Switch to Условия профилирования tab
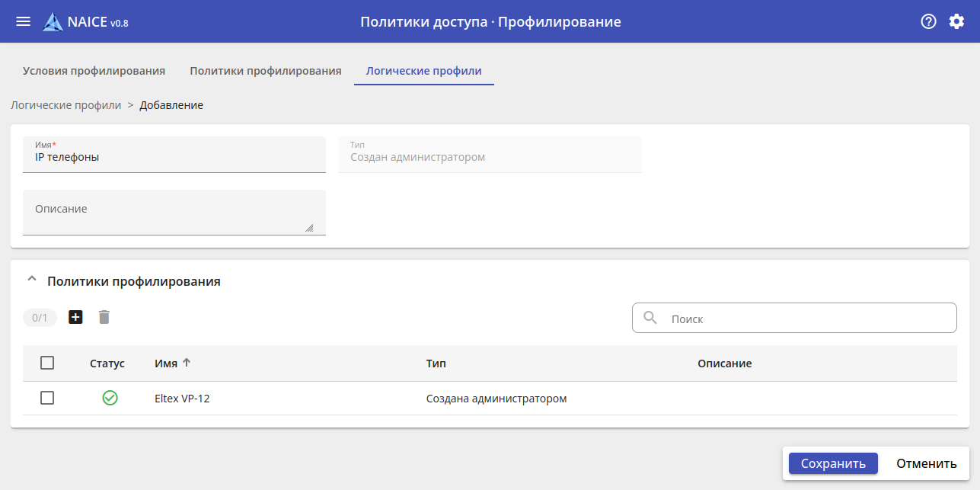Image resolution: width=980 pixels, height=490 pixels. [x=94, y=71]
